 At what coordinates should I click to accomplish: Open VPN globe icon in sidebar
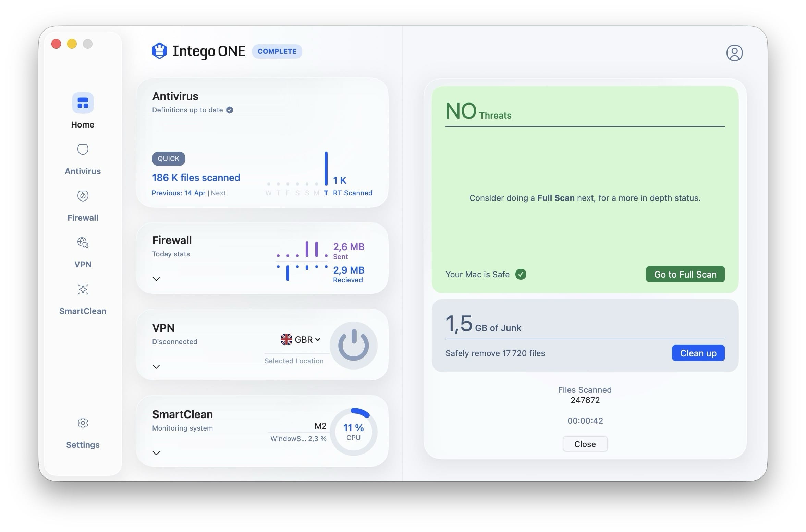click(83, 242)
